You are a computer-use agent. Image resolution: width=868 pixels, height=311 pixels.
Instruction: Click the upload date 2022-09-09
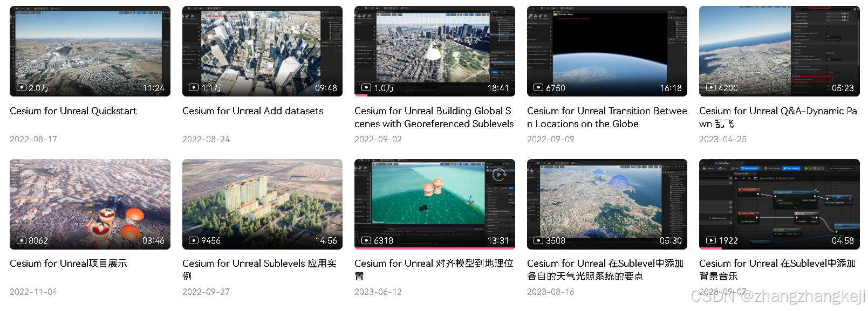[x=551, y=139]
